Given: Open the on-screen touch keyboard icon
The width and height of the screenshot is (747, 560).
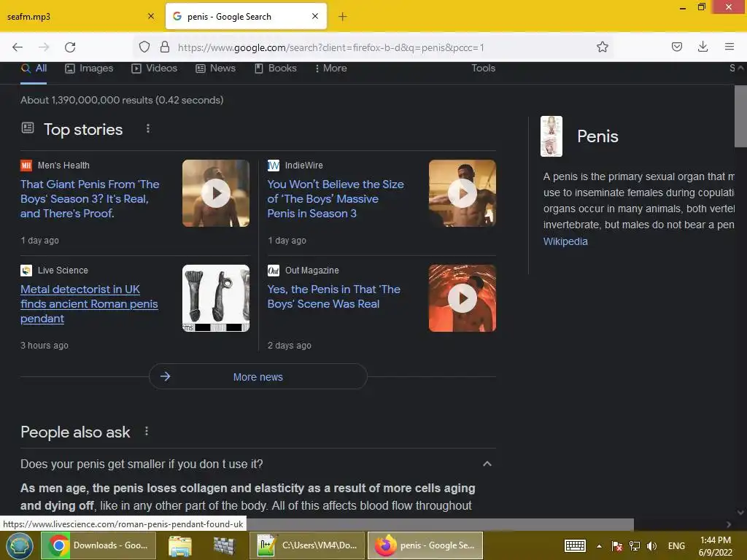Looking at the screenshot, I should click(575, 545).
